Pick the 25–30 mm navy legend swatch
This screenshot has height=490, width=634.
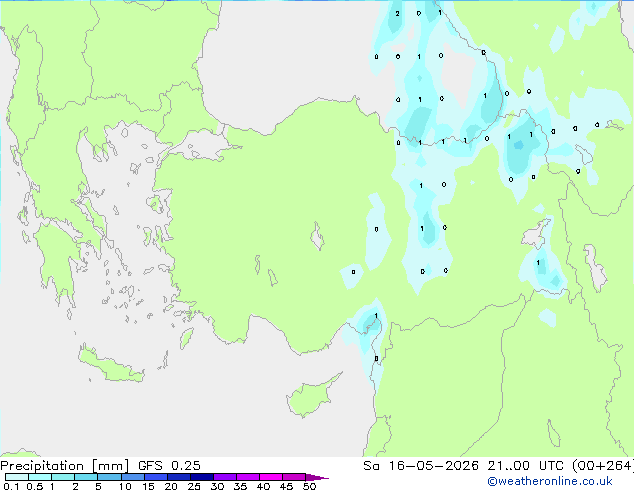pyautogui.click(x=202, y=477)
